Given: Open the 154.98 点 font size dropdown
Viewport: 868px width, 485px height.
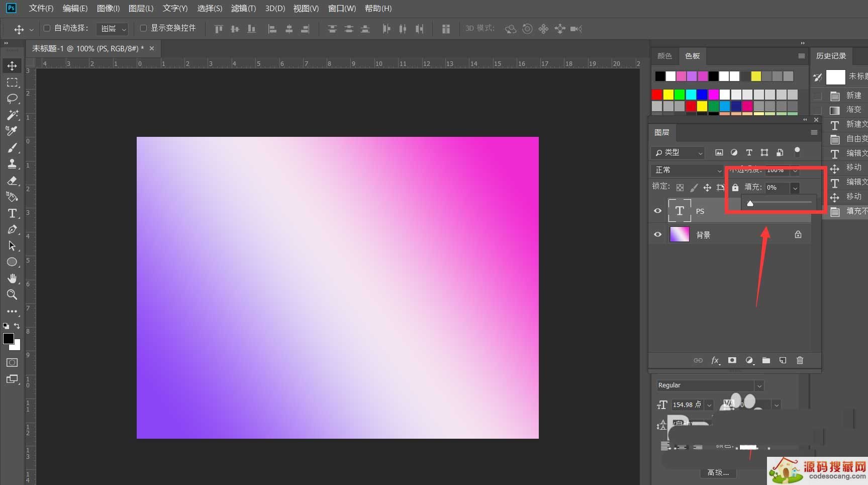Looking at the screenshot, I should coord(709,405).
